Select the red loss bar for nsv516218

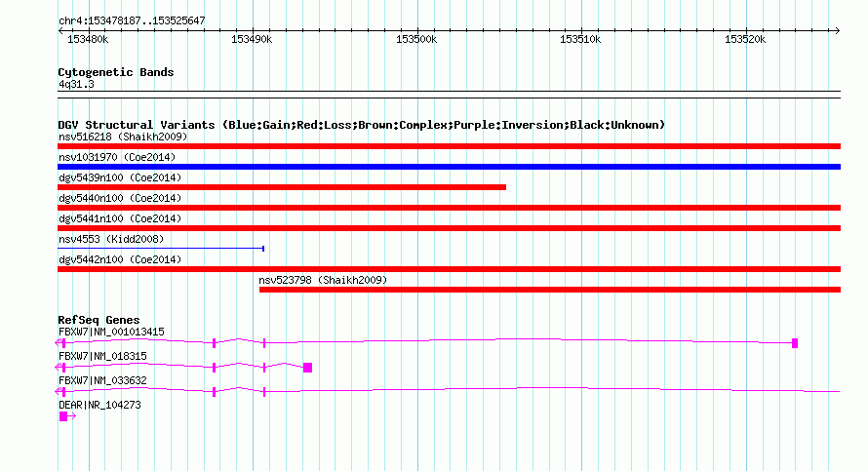pyautogui.click(x=449, y=146)
